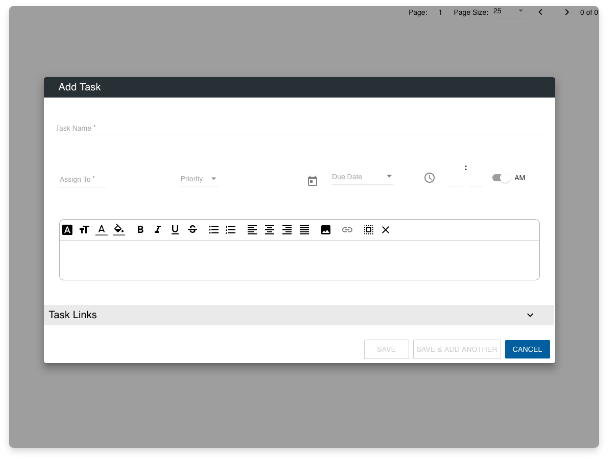Viewport: 608px width, 460px height.
Task: Insert a hyperlink in the editor
Action: 347,230
